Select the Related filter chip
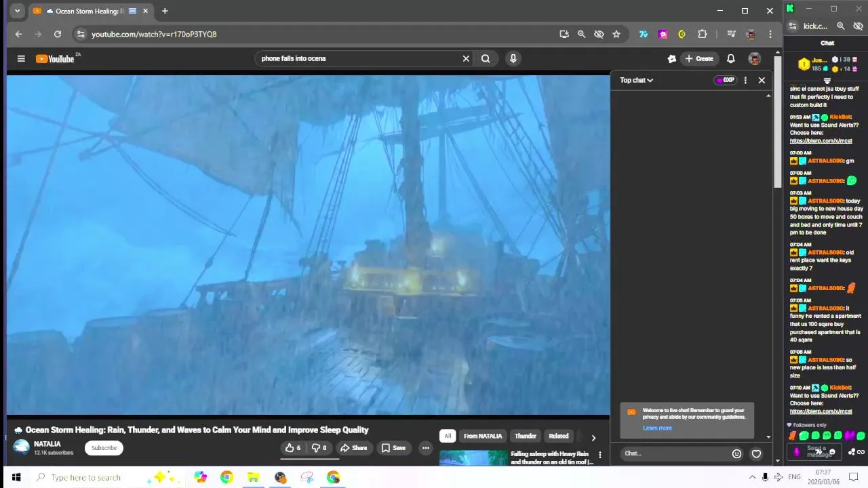This screenshot has height=488, width=868. 559,436
